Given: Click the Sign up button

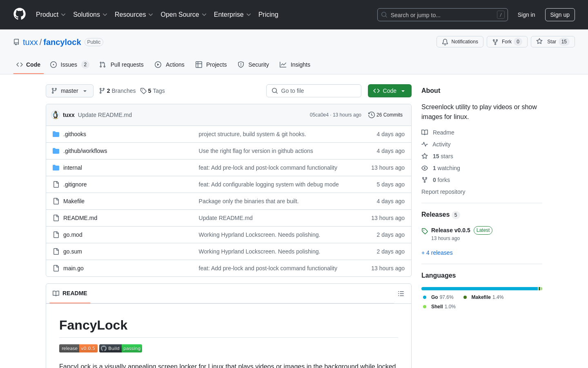Looking at the screenshot, I should pos(560,15).
